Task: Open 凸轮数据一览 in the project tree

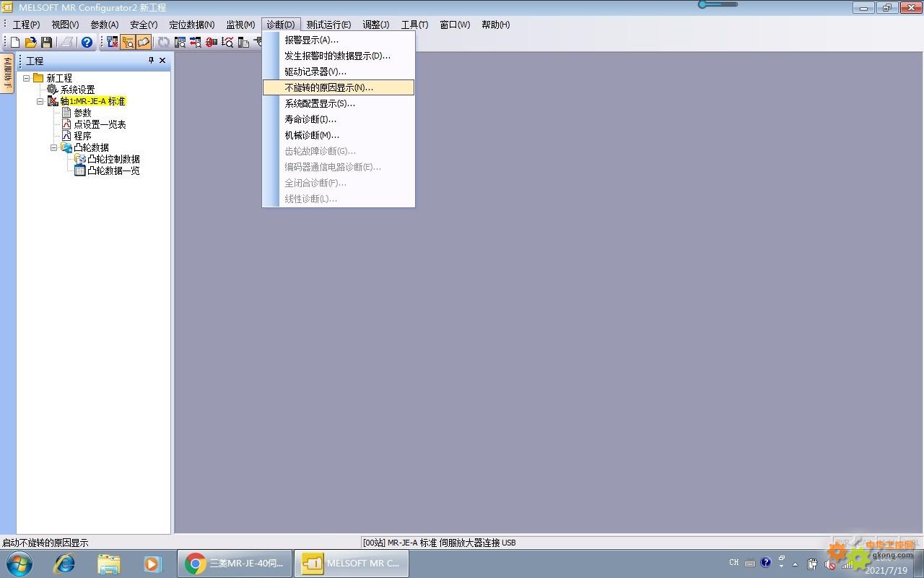Action: pyautogui.click(x=113, y=171)
